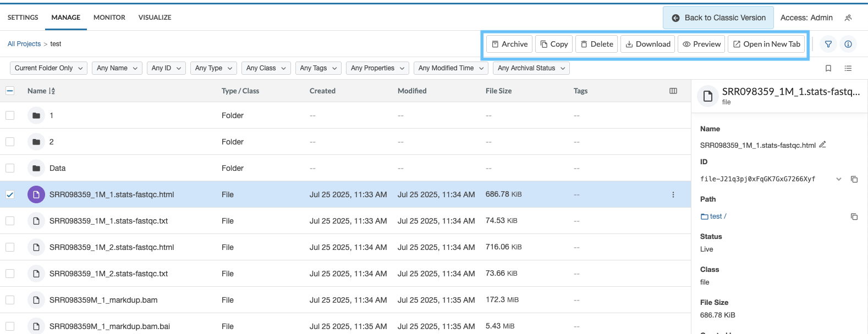Viewport: 868px width, 334px height.
Task: Expand the Any Archival Status dropdown
Action: click(531, 68)
